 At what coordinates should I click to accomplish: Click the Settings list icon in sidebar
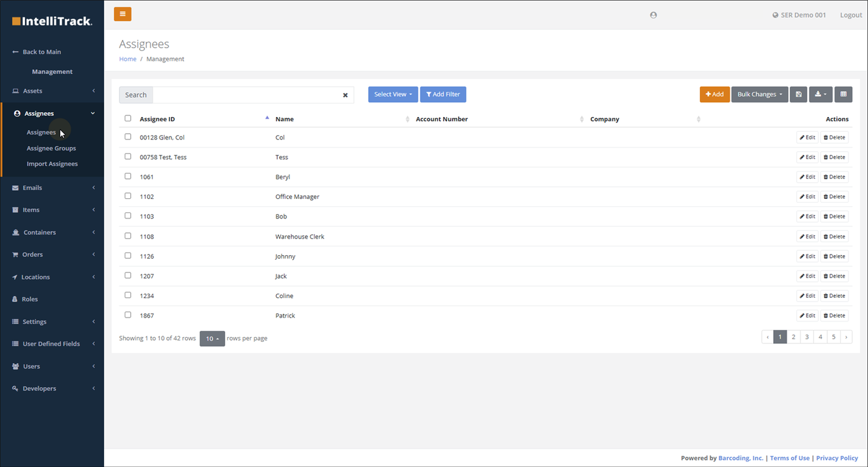click(15, 321)
